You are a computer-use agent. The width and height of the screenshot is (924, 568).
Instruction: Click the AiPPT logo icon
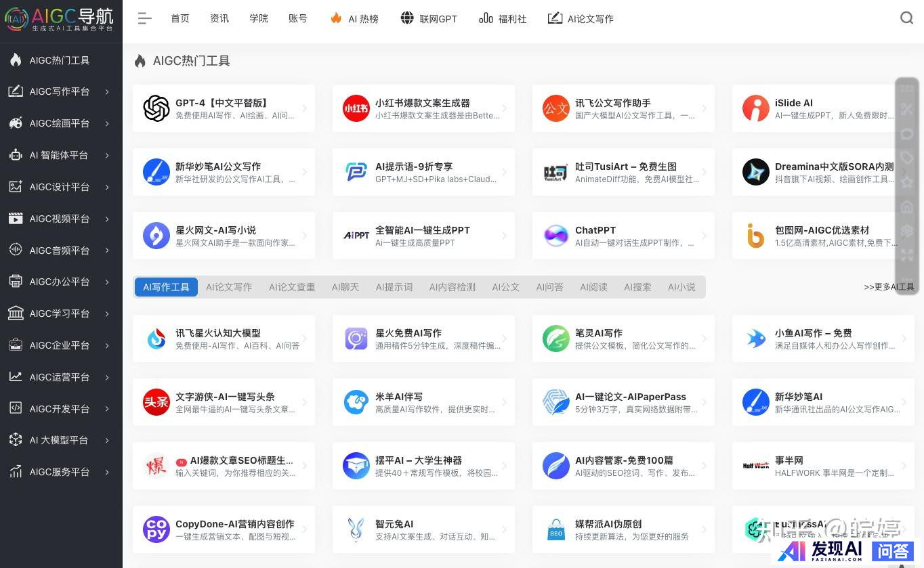click(356, 236)
